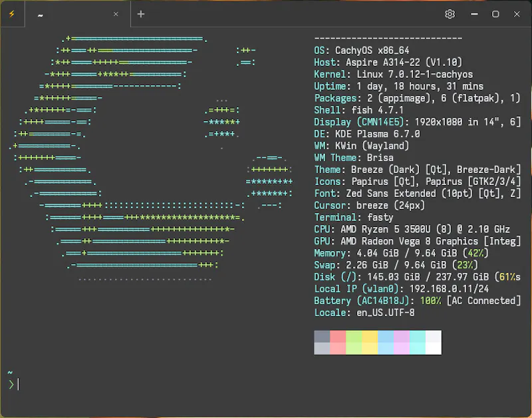Click the 'Kernel: Linux 7.0.12-1-cachyos' line

pos(394,75)
